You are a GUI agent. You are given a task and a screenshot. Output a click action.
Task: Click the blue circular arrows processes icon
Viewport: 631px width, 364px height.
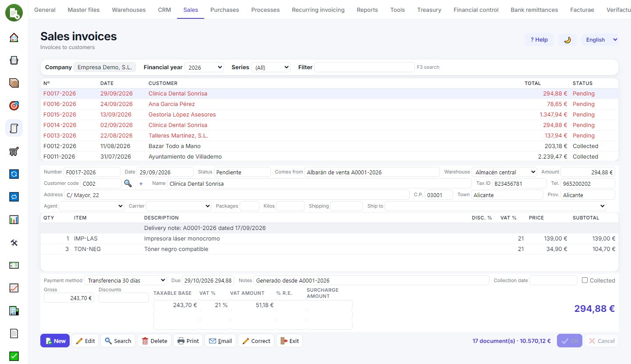click(x=14, y=174)
